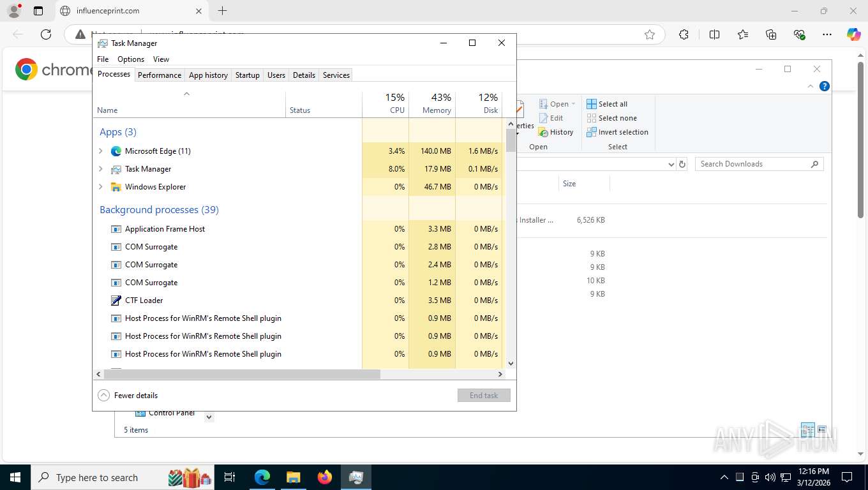Click the Explorer History icon
The height and width of the screenshot is (490, 868).
coord(543,132)
